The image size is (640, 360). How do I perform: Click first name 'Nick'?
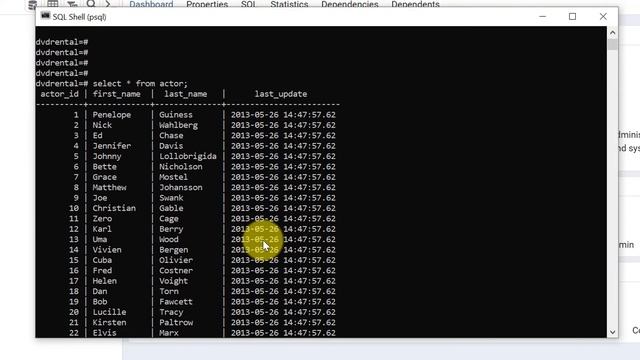[102, 125]
